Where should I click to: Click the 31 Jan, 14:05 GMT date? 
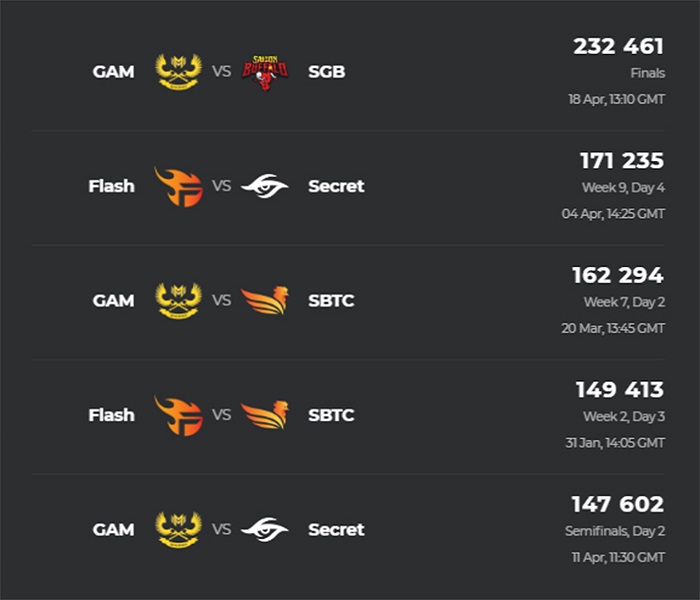coord(615,443)
